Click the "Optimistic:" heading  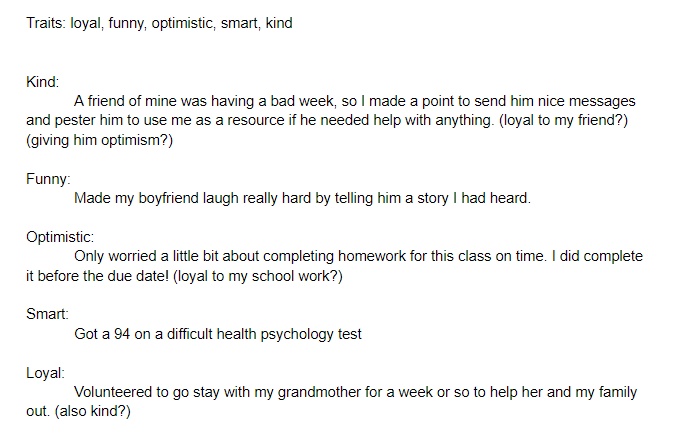pos(60,237)
